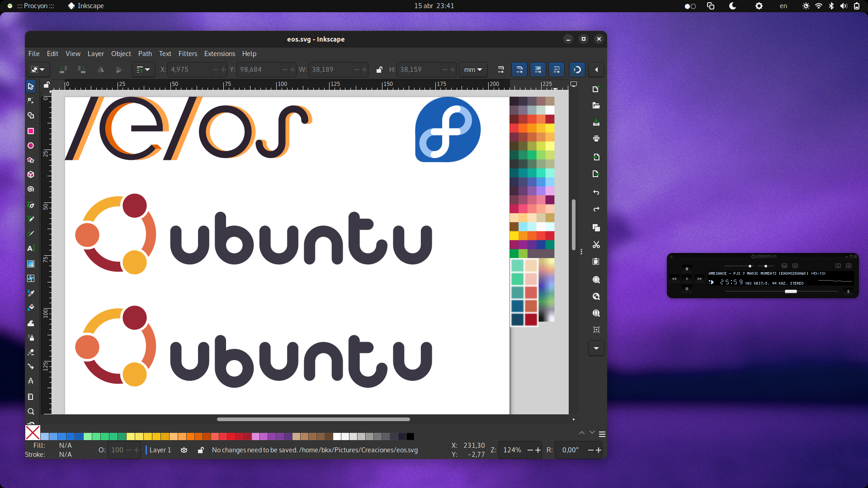Open the File menu

34,54
